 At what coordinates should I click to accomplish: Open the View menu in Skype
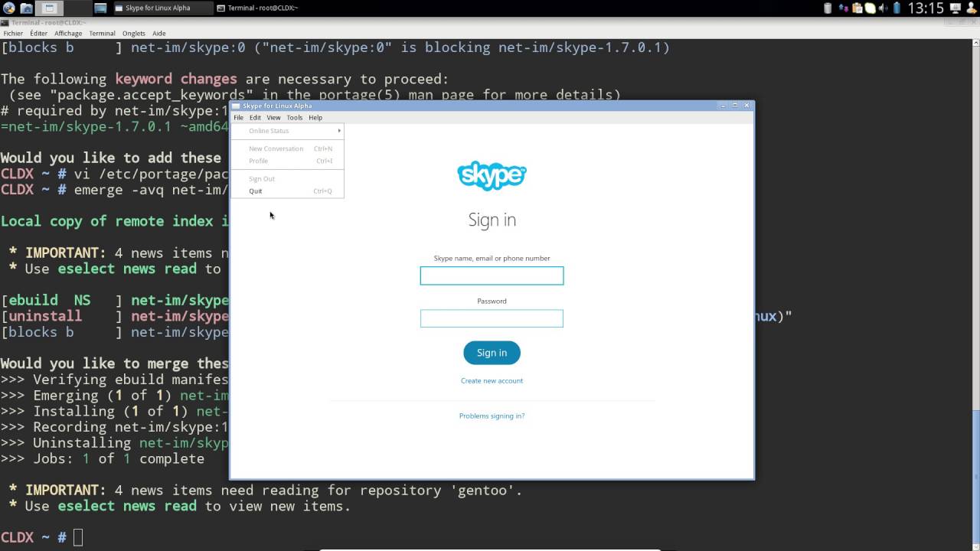click(x=273, y=118)
